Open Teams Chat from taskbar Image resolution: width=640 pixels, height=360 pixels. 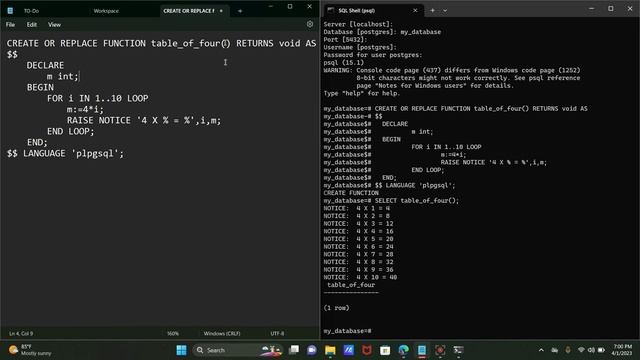click(x=312, y=350)
